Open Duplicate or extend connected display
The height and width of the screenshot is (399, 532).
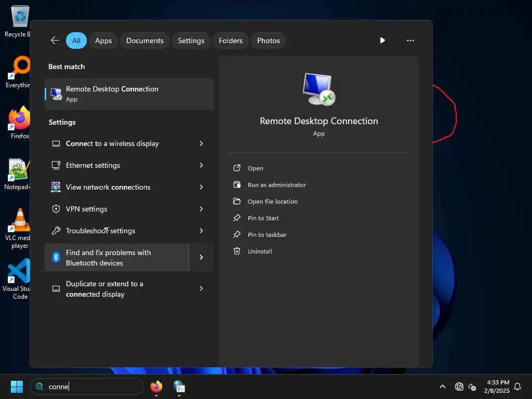click(117, 288)
